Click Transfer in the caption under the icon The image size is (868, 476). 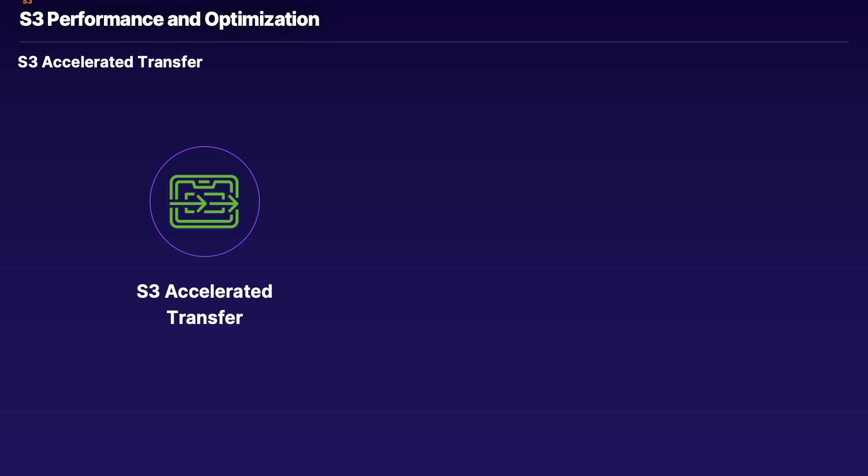[204, 318]
